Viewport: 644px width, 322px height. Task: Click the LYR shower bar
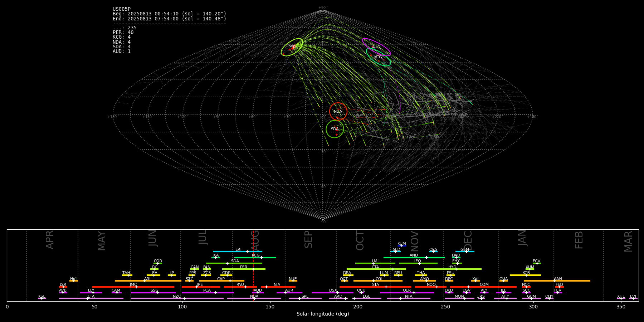point(63,287)
